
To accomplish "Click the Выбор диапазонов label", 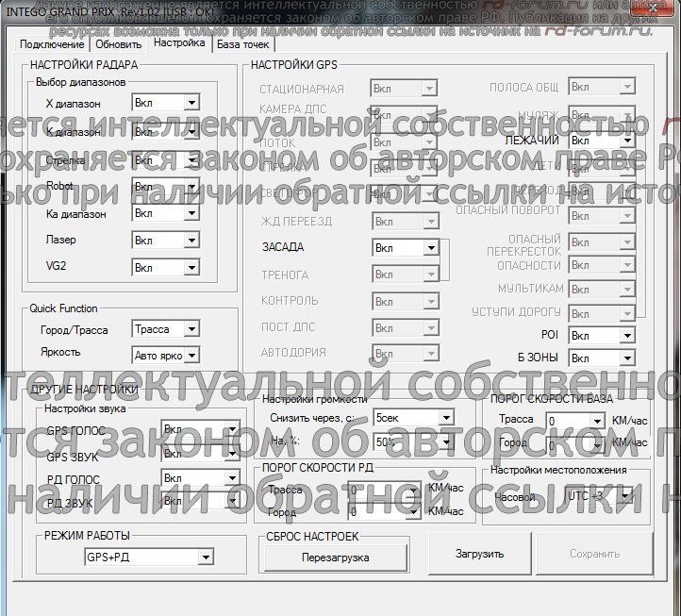I will (x=81, y=82).
